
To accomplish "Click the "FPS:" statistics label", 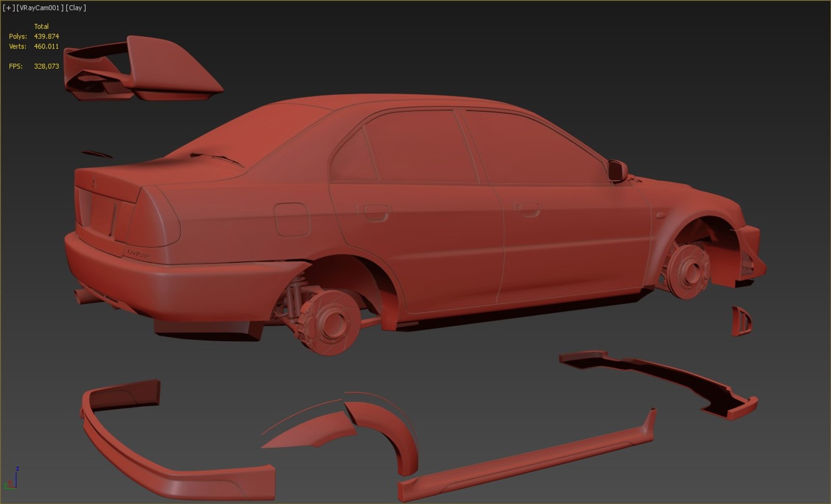I will point(15,67).
